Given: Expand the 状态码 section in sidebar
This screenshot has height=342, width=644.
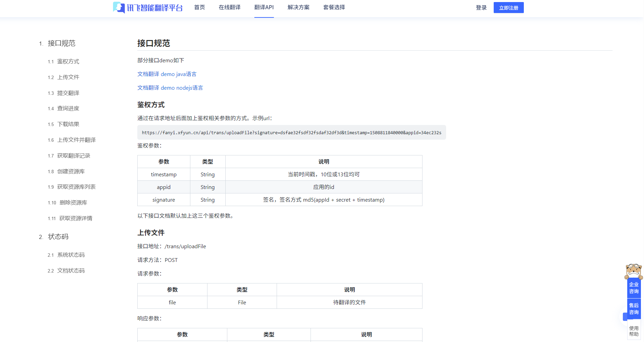Looking at the screenshot, I should (58, 236).
